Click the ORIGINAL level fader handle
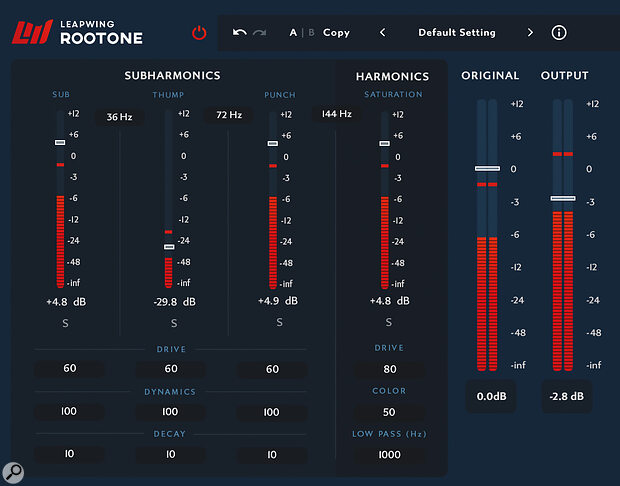Image resolution: width=620 pixels, height=486 pixels. (x=487, y=168)
